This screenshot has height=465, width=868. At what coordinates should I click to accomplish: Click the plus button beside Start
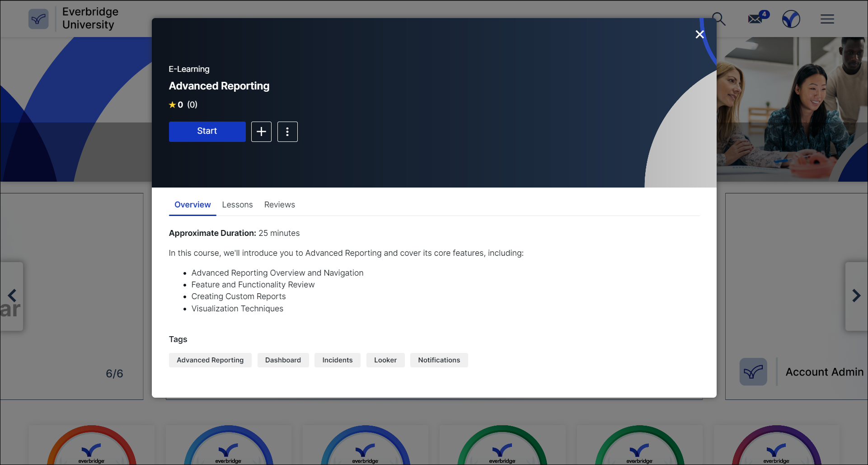click(261, 132)
